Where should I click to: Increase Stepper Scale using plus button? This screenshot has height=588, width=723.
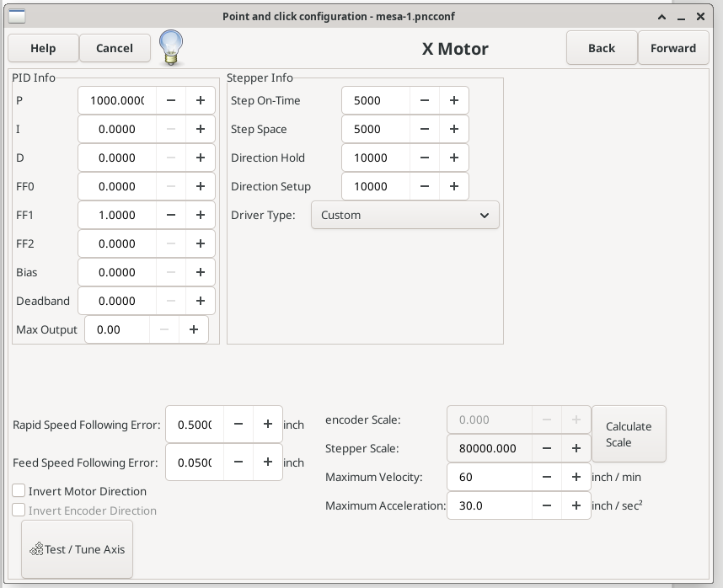[576, 448]
